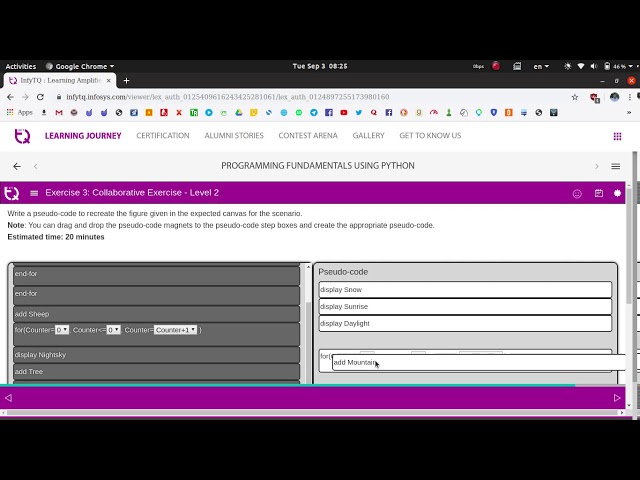Image resolution: width=640 pixels, height=480 pixels.
Task: Open the YouTube bookmark icon
Action: point(344,113)
